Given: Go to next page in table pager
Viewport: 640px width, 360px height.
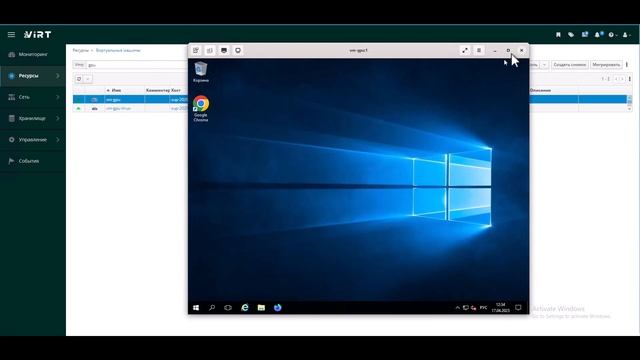Looking at the screenshot, I should 622,79.
